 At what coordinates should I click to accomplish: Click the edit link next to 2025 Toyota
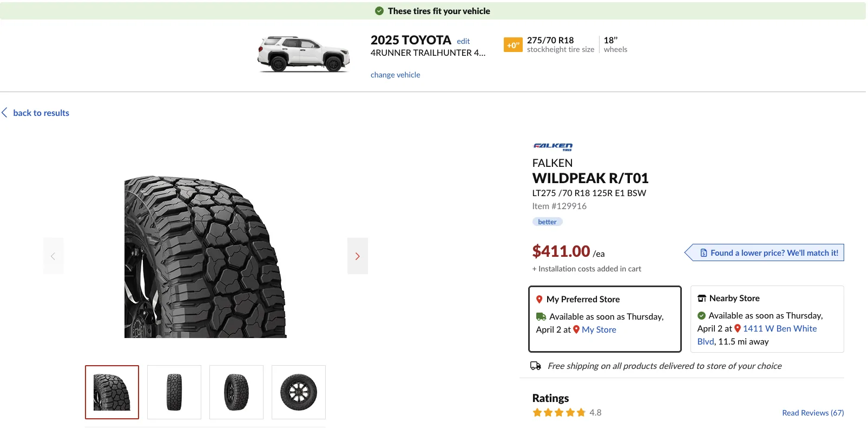coord(463,41)
